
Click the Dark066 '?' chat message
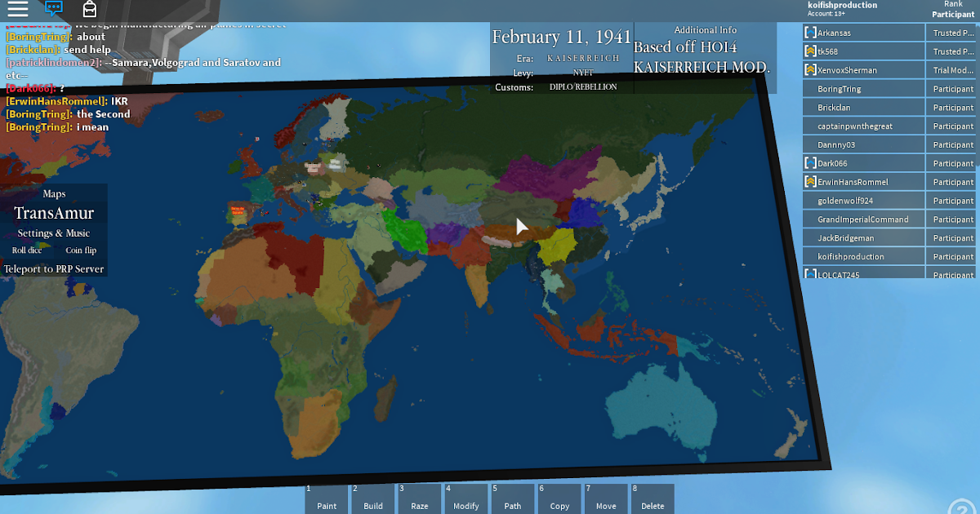pyautogui.click(x=35, y=88)
